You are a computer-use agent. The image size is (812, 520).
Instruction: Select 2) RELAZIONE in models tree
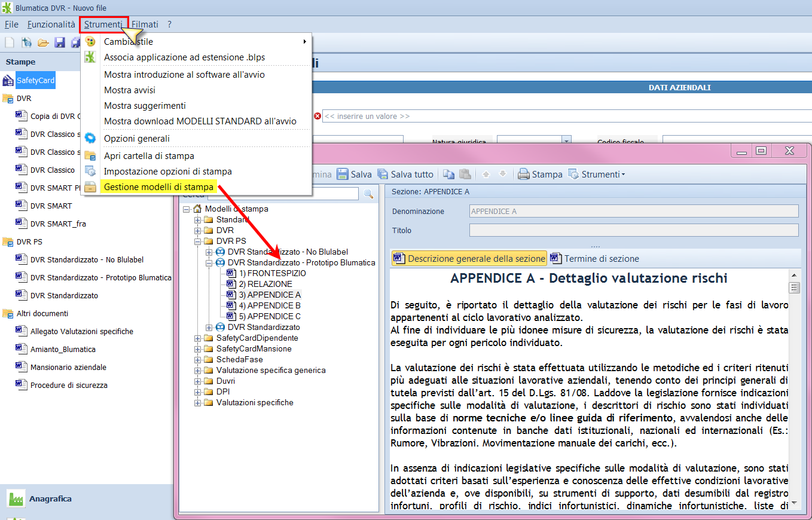point(265,284)
